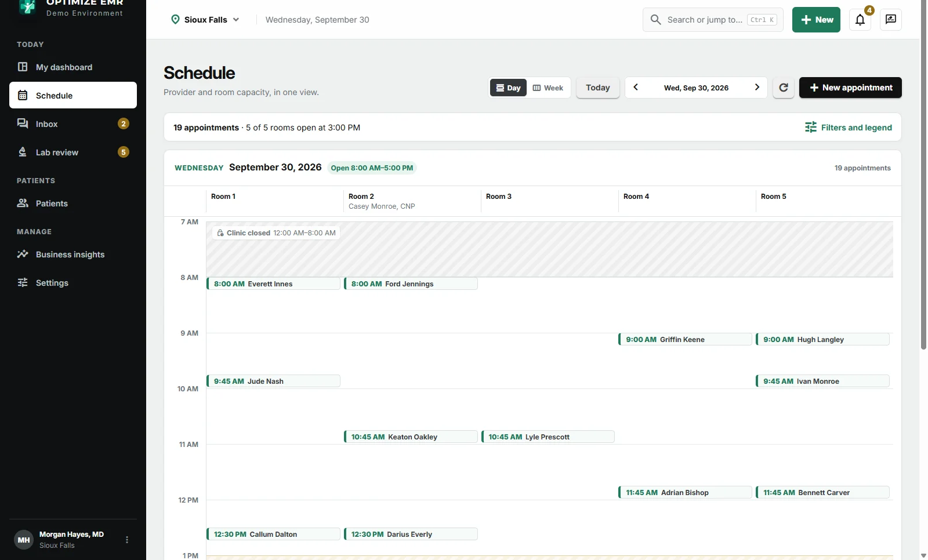Screen dimensions: 928x560
Task: Click the Inbox badge showing 2
Action: click(124, 123)
